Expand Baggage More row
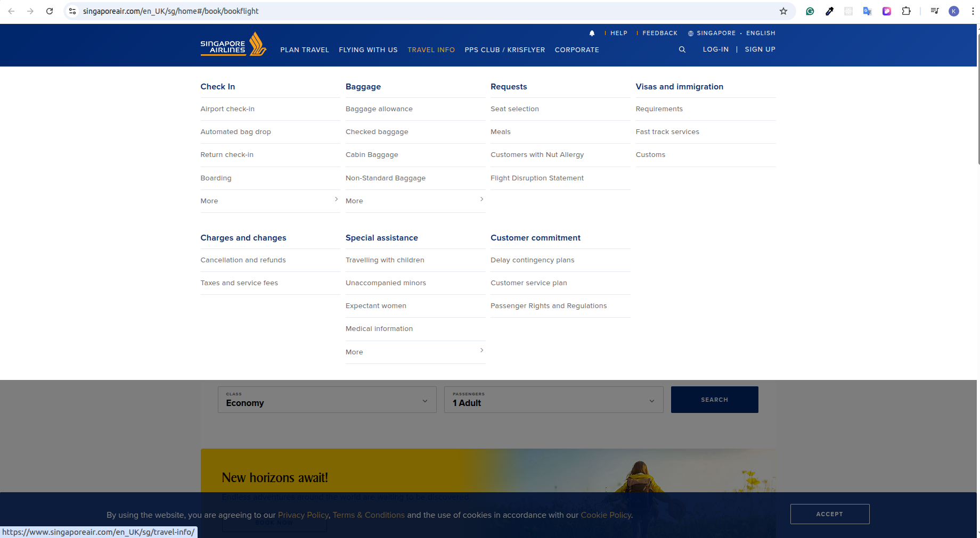Viewport: 980px width, 538px height. 415,201
